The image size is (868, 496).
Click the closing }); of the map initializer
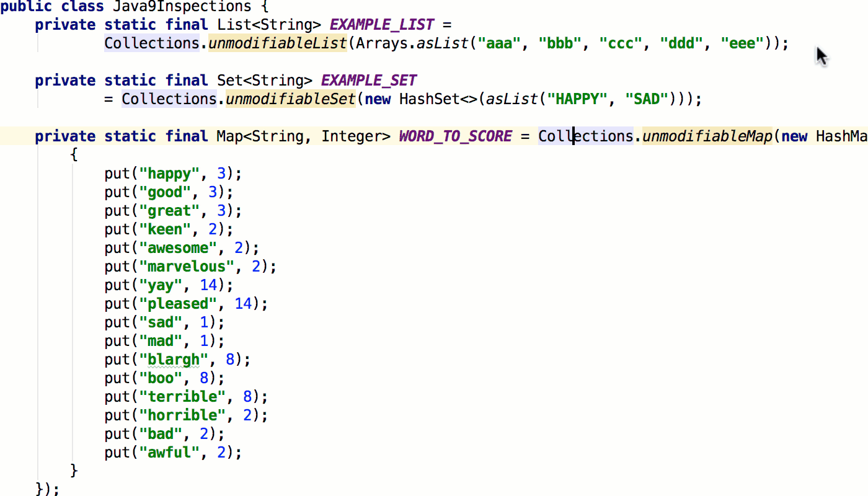(46, 489)
